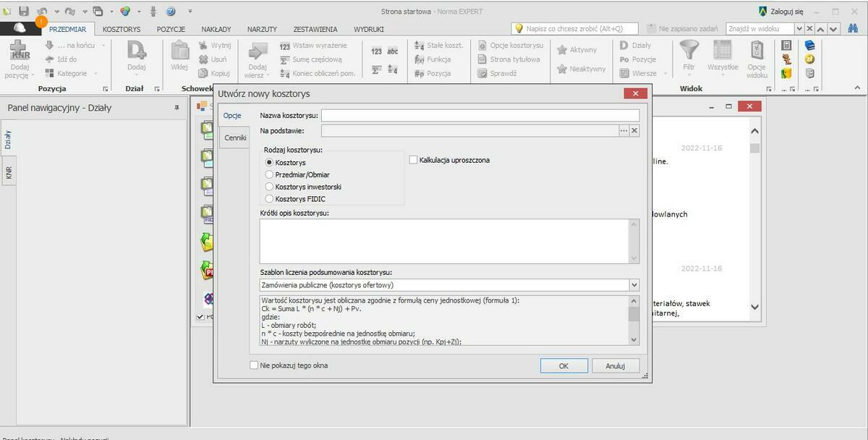Open the KOSZTORYS ribbon tab

click(122, 29)
